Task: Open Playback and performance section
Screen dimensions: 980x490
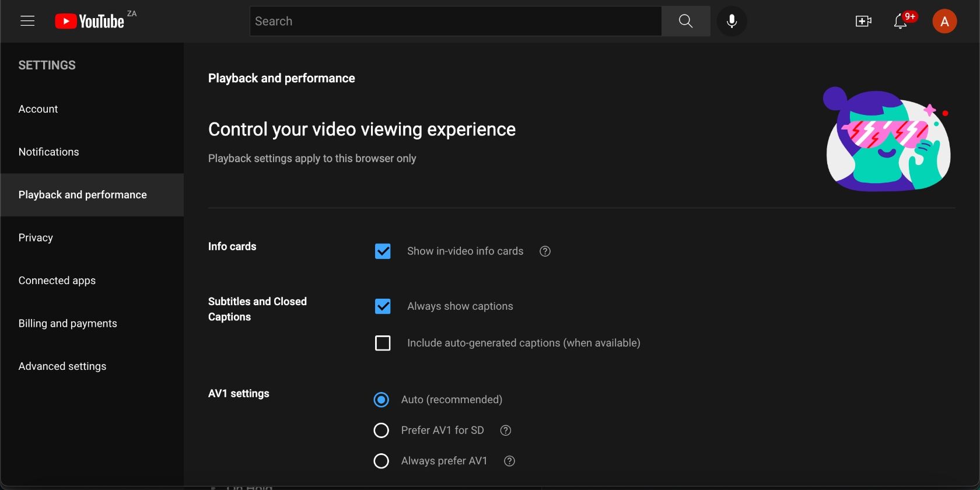Action: (x=92, y=195)
